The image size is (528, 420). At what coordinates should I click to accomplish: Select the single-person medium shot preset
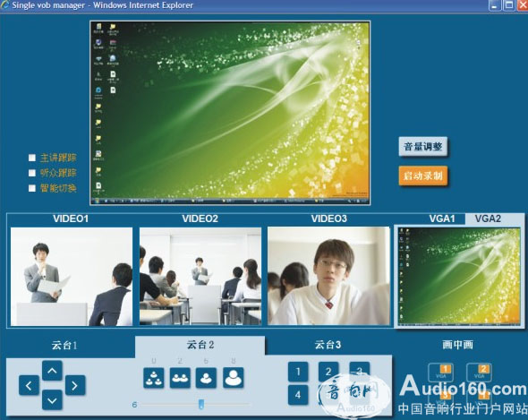(206, 378)
